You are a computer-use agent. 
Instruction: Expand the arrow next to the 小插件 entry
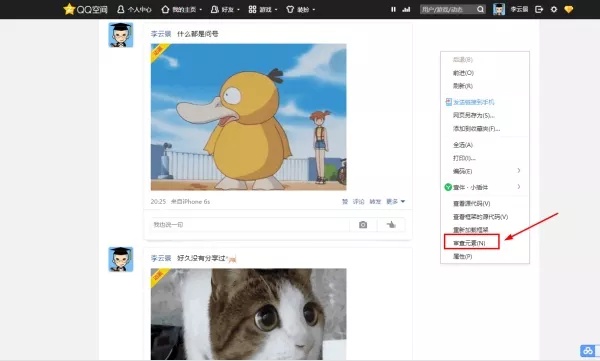(x=519, y=187)
